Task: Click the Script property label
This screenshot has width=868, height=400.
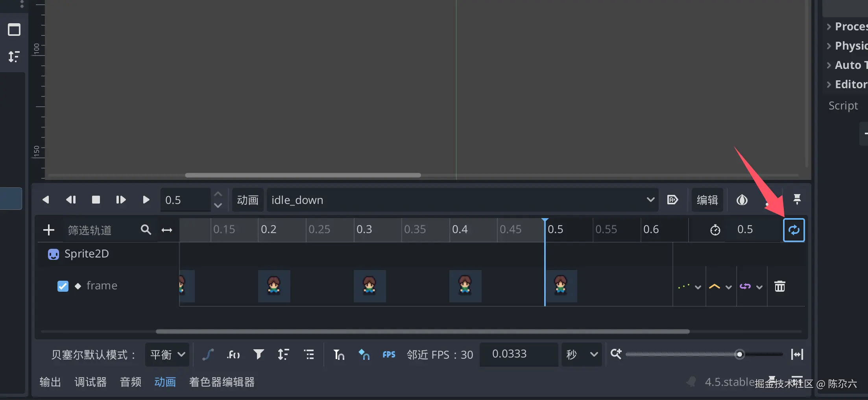Action: [843, 106]
